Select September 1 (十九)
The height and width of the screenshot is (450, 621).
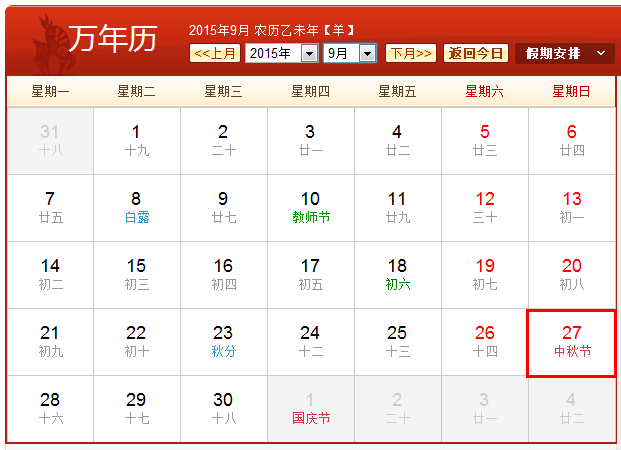[x=137, y=141]
